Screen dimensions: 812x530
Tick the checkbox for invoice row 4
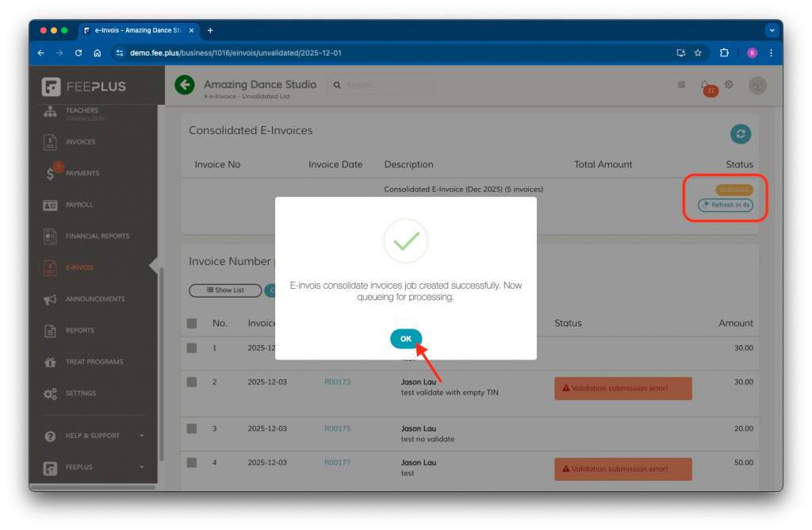tap(192, 463)
